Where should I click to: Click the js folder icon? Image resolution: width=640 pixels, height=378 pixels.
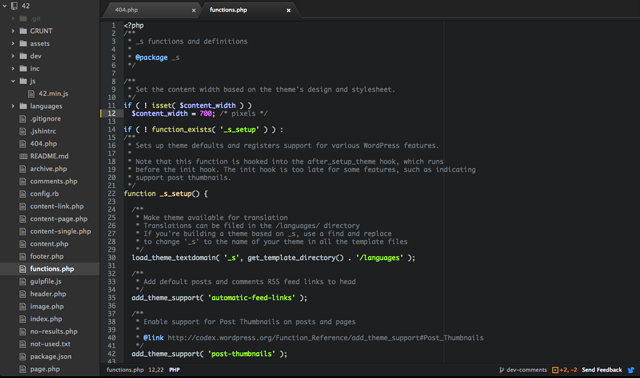point(23,81)
